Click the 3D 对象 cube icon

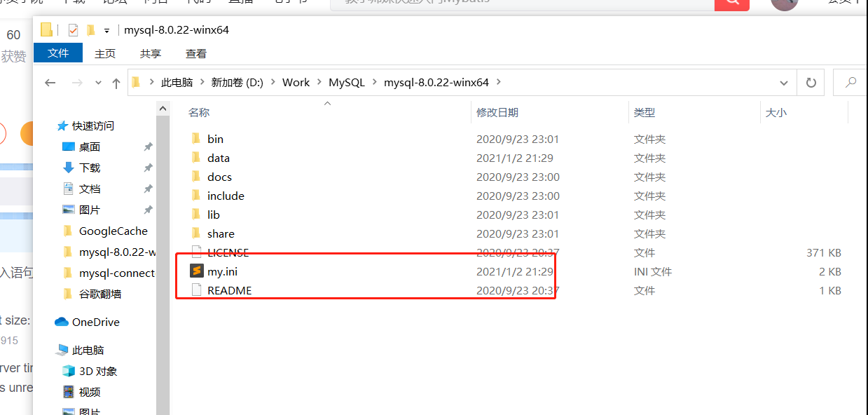[68, 371]
